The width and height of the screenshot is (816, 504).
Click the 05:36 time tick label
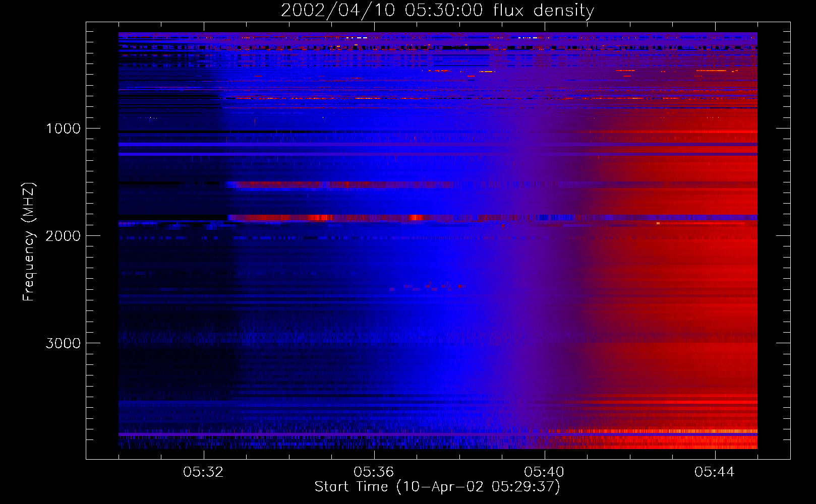tap(374, 472)
